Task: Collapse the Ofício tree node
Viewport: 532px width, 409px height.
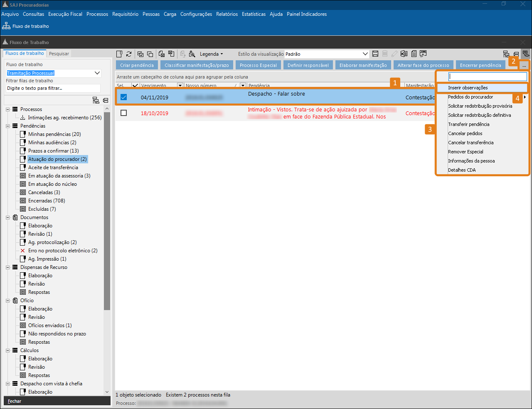Action: (x=8, y=301)
